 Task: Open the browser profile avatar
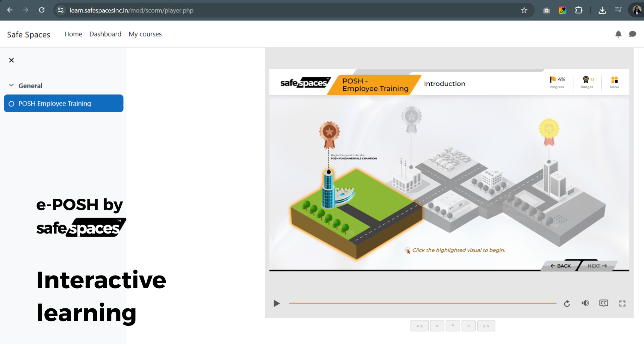pyautogui.click(x=636, y=10)
